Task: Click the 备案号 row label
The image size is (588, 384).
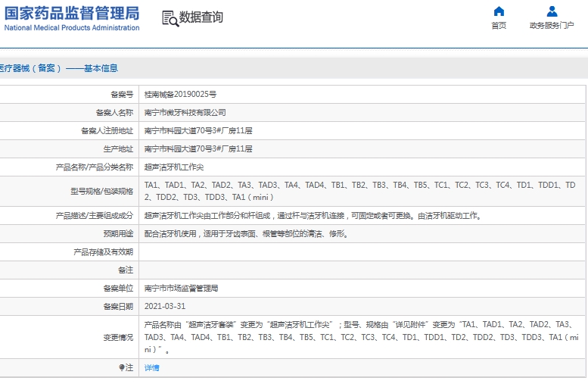Action: coord(122,95)
